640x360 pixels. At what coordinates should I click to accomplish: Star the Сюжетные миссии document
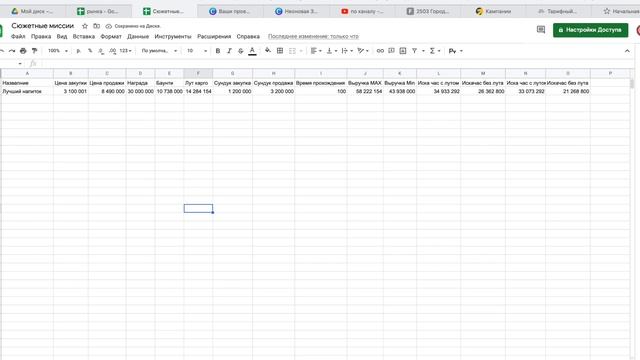tap(85, 26)
